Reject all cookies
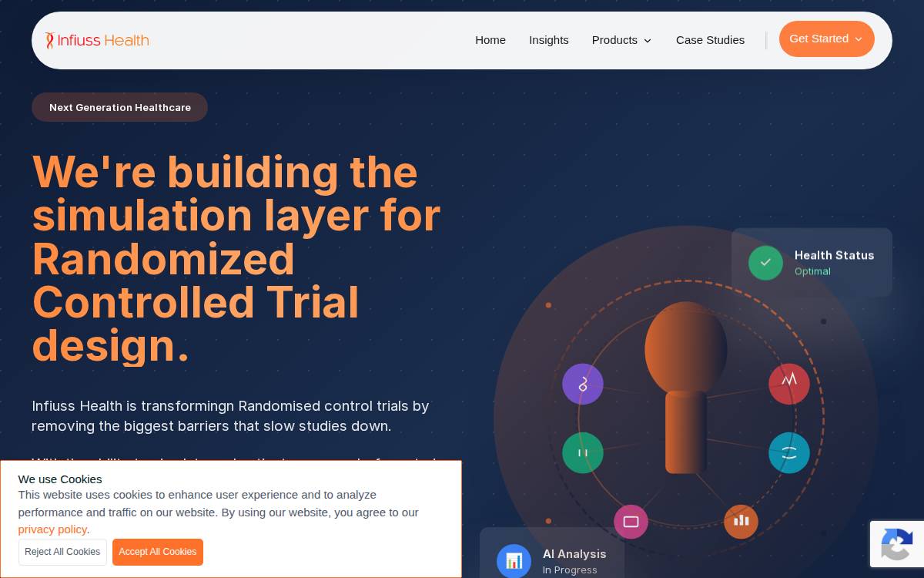Screen dimensions: 924x578 [62, 552]
